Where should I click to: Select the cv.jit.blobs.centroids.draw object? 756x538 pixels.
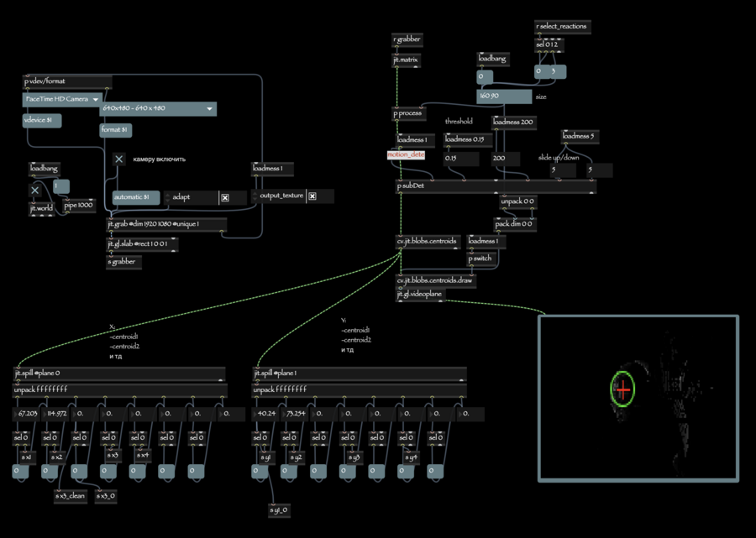[435, 280]
